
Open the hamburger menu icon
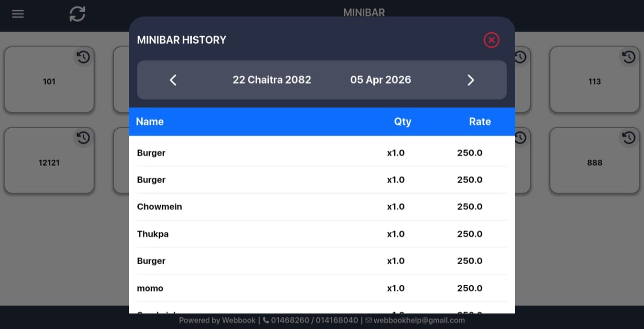pyautogui.click(x=18, y=14)
